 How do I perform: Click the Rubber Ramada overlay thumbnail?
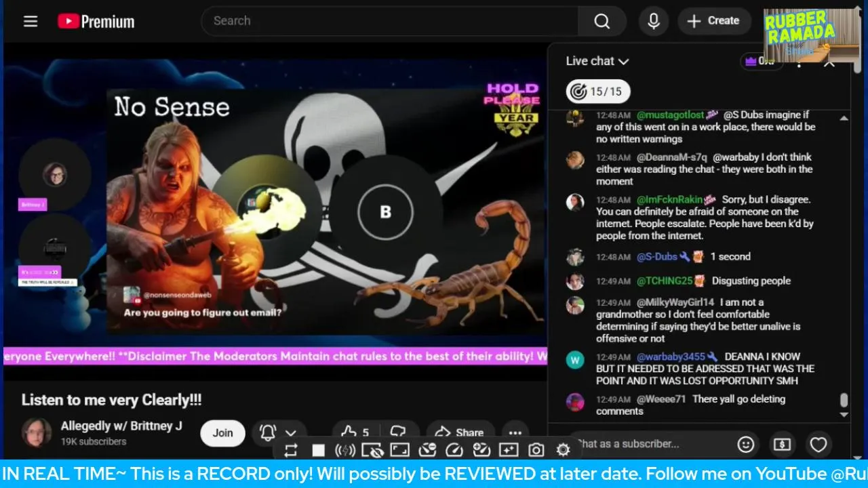click(x=811, y=35)
